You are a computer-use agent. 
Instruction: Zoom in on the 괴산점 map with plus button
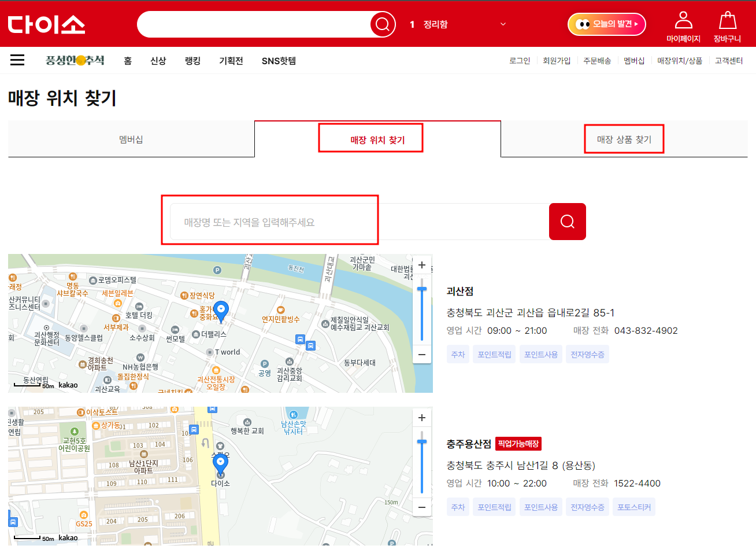(x=421, y=265)
